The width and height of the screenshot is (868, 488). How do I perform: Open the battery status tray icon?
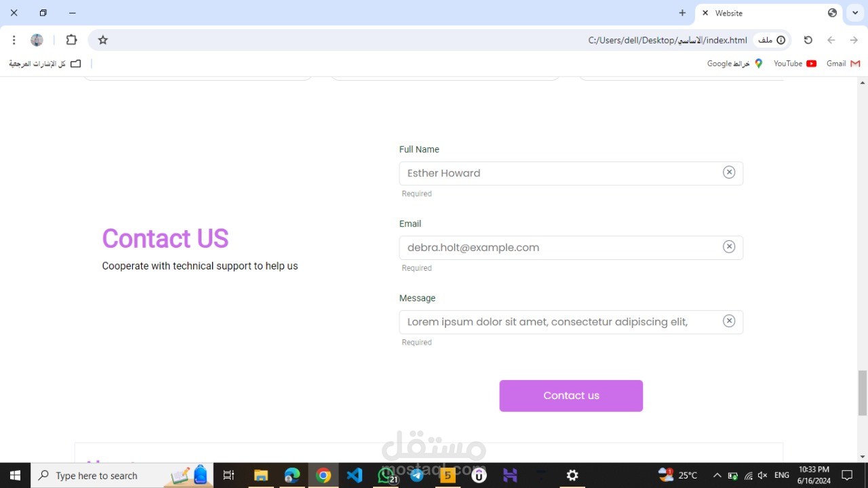[732, 475]
